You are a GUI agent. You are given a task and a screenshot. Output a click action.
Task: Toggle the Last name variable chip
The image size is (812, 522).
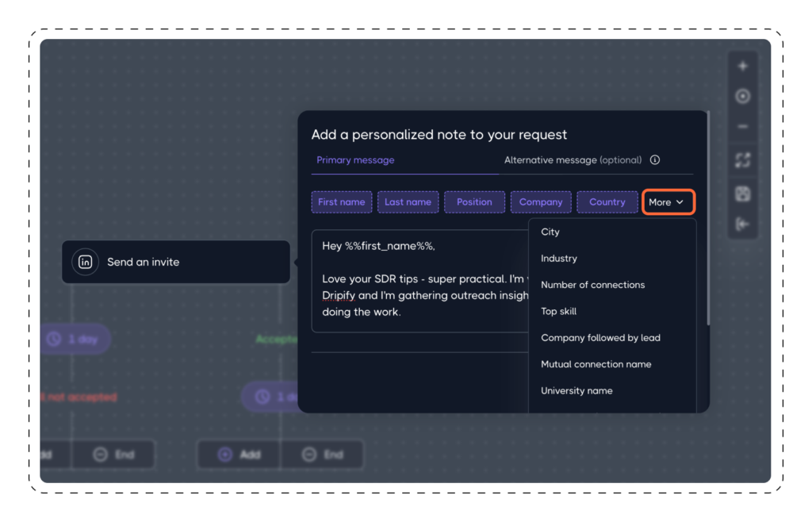(408, 202)
